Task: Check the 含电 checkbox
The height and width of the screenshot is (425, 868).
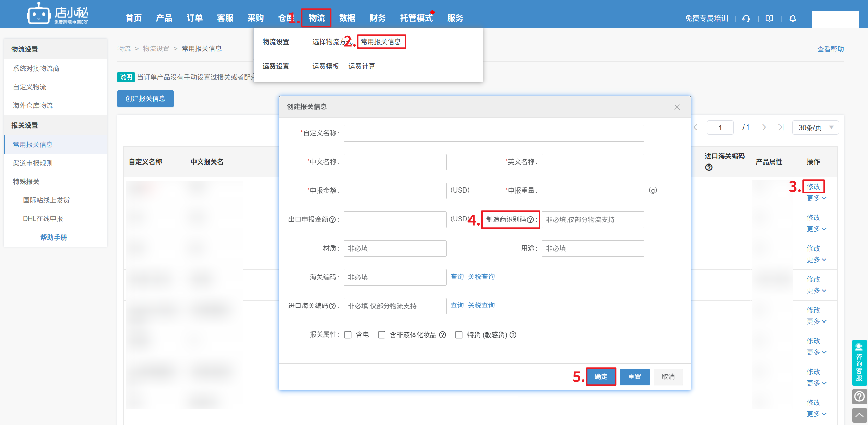Action: click(348, 335)
